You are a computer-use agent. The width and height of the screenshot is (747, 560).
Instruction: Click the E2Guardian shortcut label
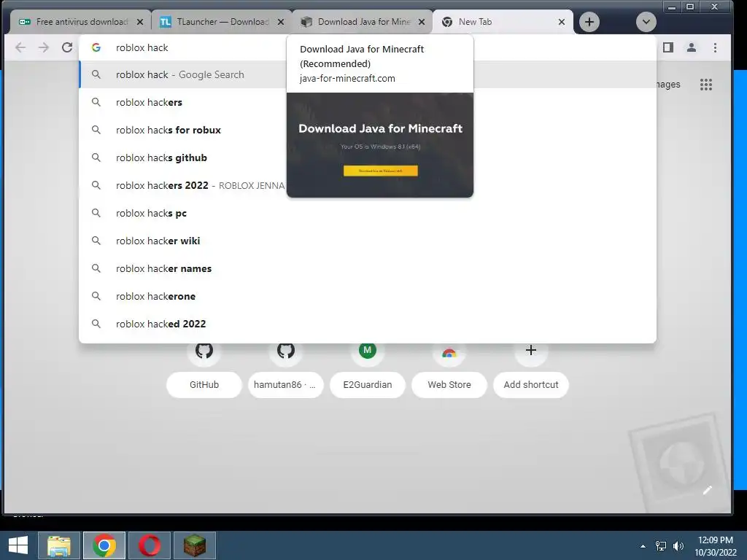(368, 385)
